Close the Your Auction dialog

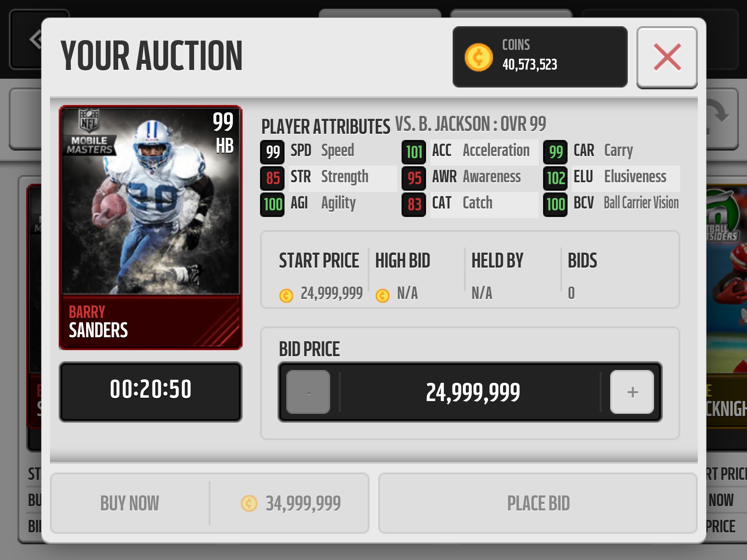[667, 57]
